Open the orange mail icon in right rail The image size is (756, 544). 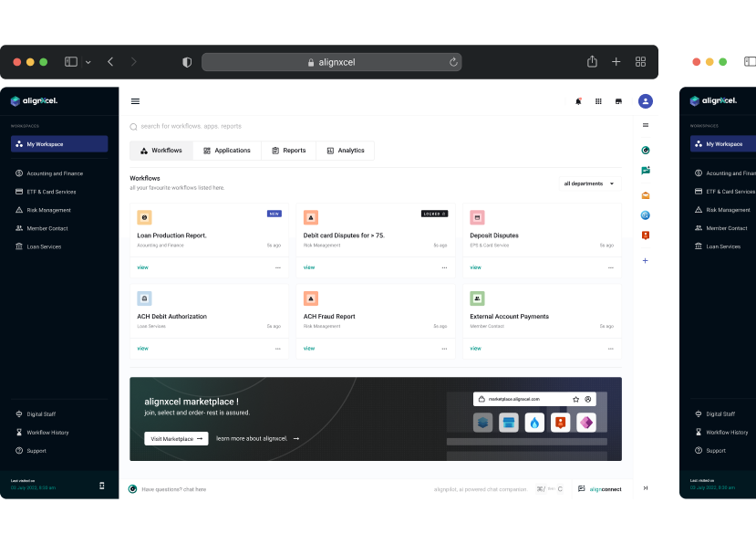point(646,194)
